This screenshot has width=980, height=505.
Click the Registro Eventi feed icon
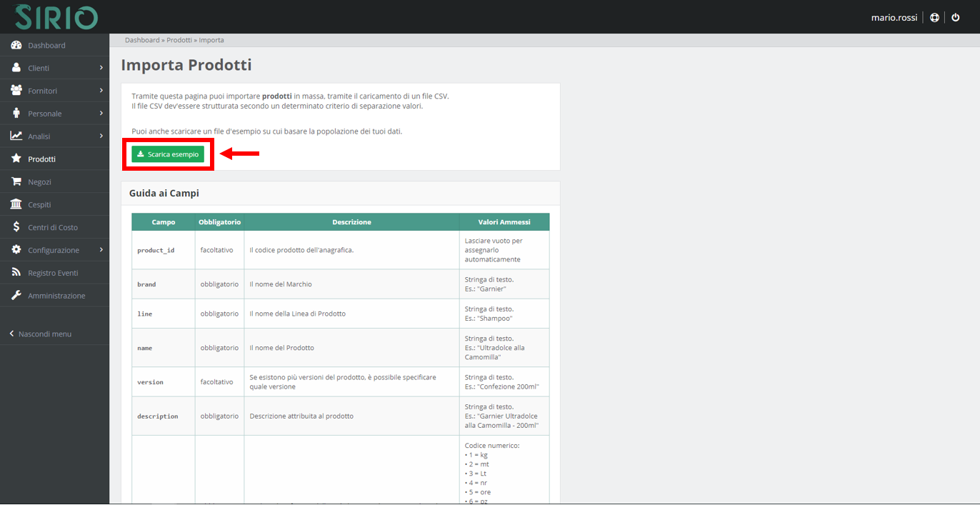(16, 273)
